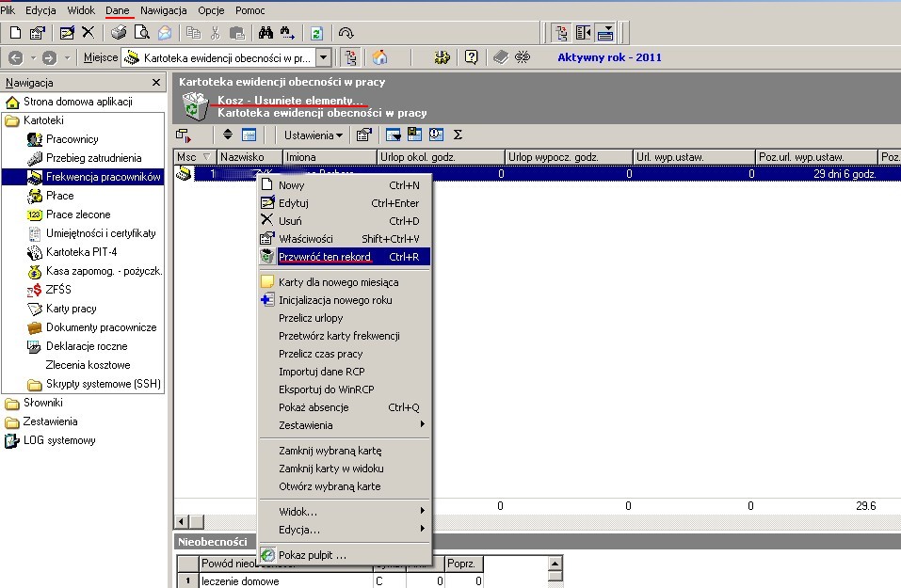Viewport: 901px width, 588px height.
Task: Open the Nawigacja menu in menu bar
Action: [164, 10]
